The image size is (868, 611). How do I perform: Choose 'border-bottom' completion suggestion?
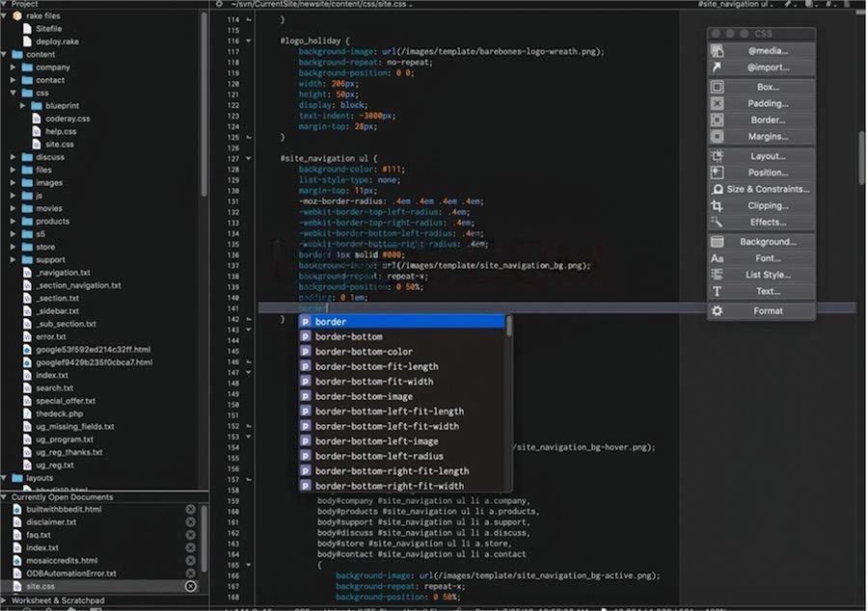pos(402,336)
